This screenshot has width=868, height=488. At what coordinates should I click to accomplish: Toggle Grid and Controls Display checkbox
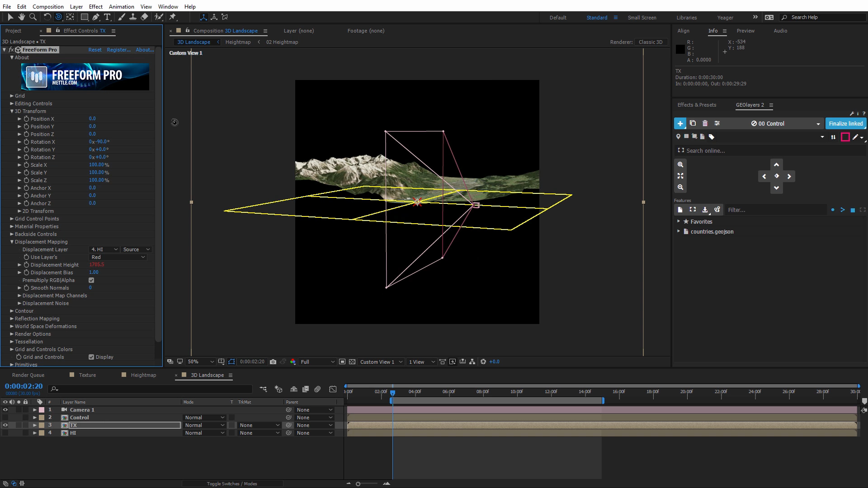[91, 357]
